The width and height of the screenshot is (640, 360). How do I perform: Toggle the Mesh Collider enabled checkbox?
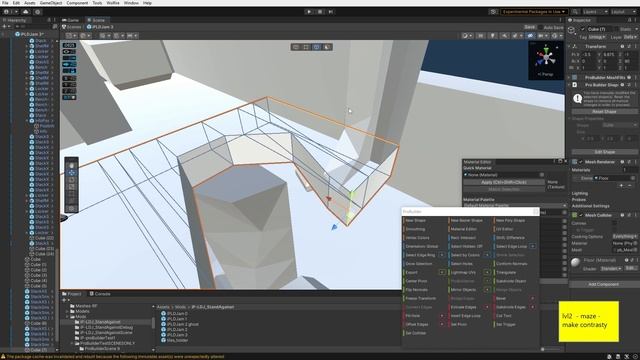[580, 215]
